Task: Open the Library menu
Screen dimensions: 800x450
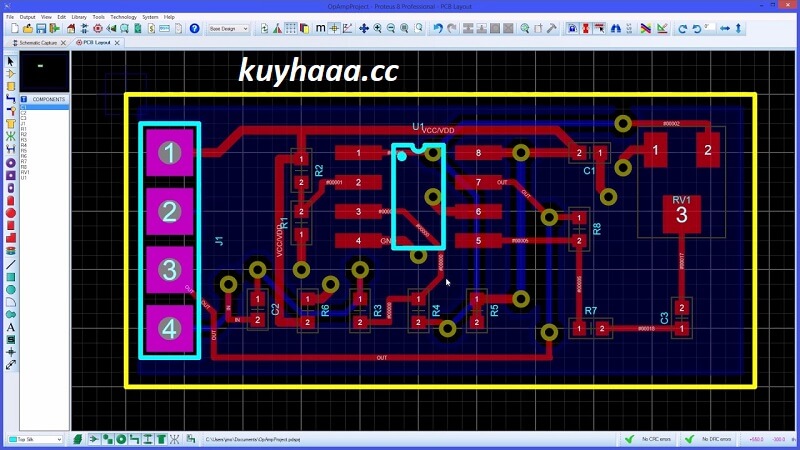Action: click(79, 17)
